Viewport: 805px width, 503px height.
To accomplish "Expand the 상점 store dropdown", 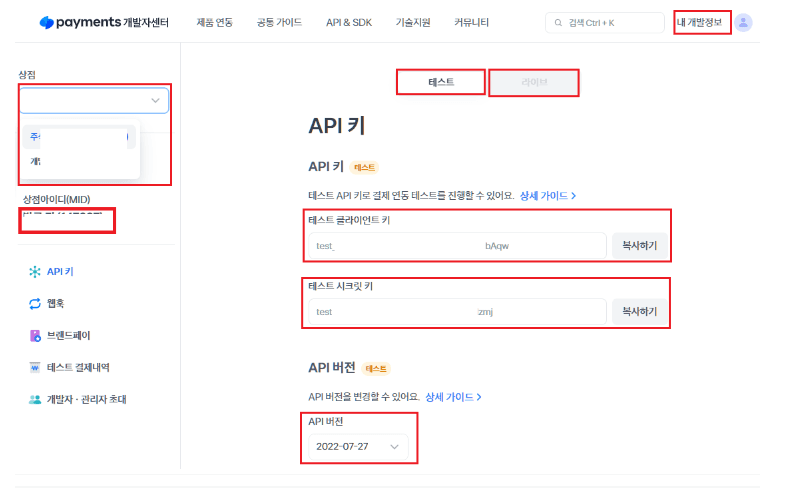I will coord(94,100).
